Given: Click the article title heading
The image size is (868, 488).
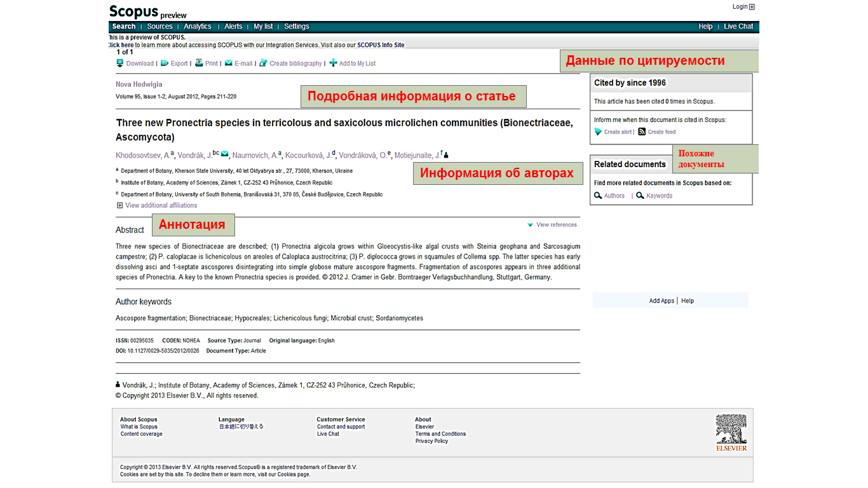Looking at the screenshot, I should point(344,130).
